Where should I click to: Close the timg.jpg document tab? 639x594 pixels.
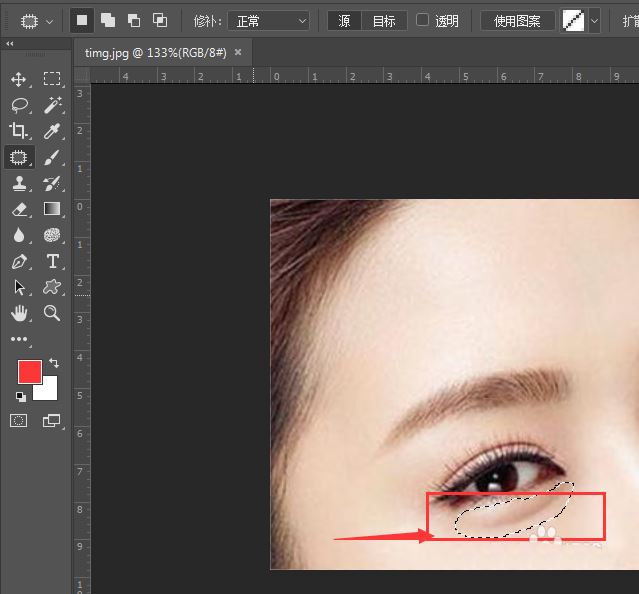point(238,52)
